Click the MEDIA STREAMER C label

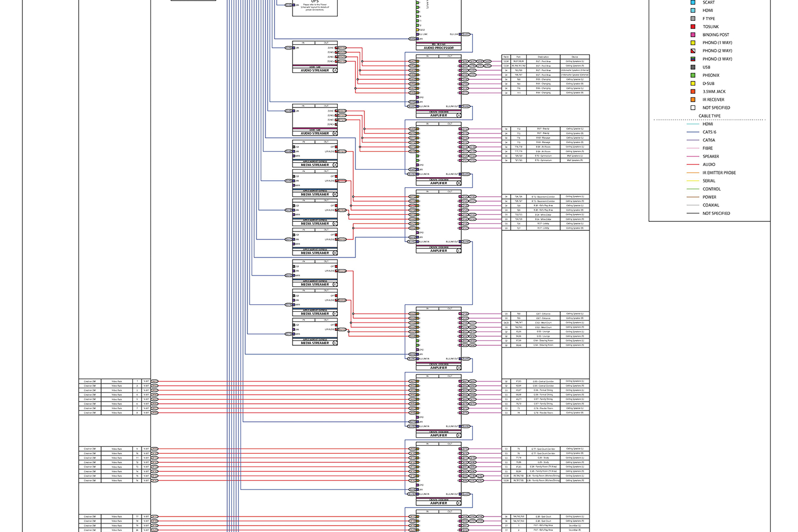[x=315, y=223]
